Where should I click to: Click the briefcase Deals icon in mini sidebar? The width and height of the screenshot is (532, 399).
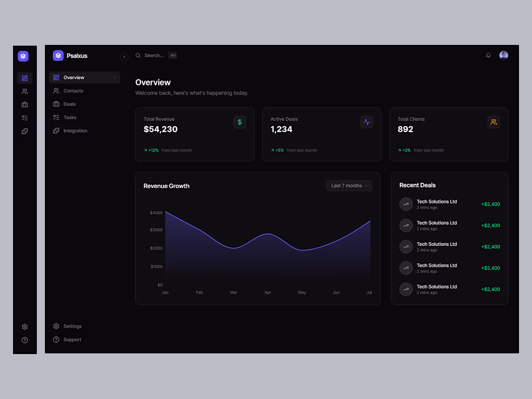25,104
